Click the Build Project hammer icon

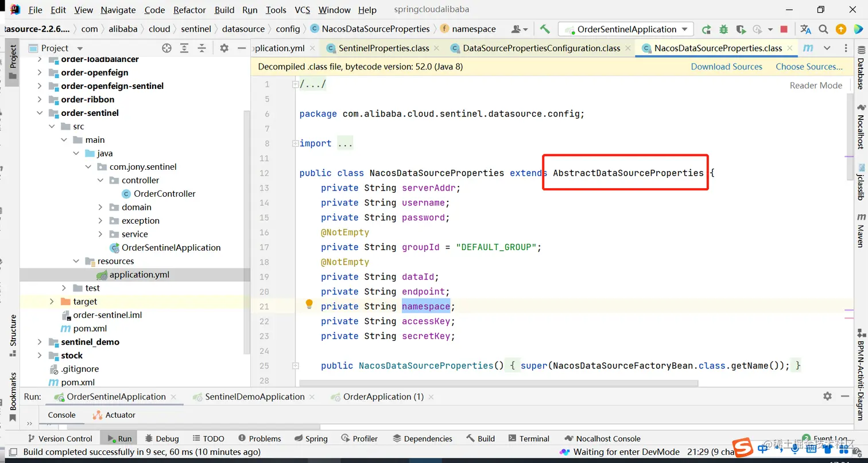[545, 29]
